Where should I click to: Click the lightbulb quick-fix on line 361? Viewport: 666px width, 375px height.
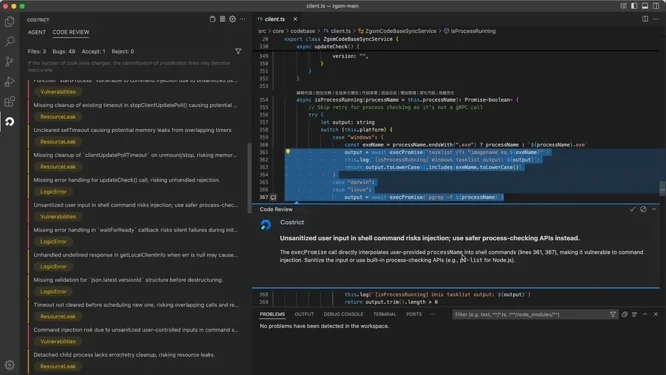coord(288,152)
